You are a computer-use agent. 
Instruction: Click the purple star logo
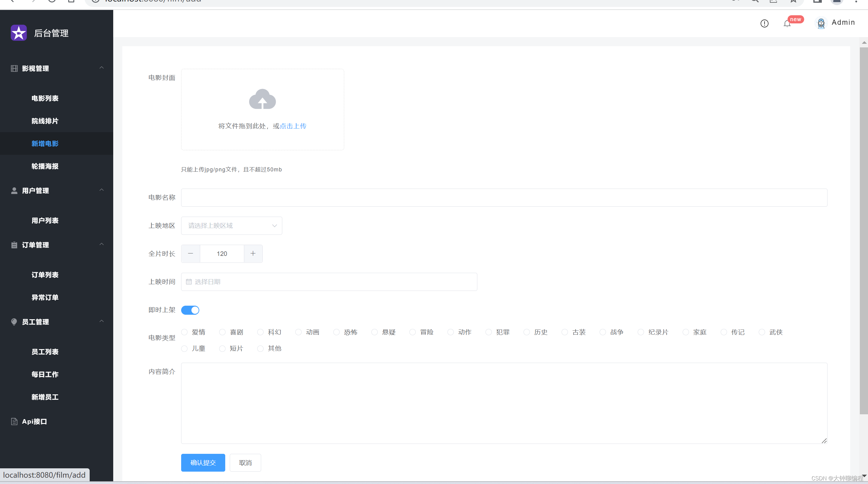coord(19,33)
